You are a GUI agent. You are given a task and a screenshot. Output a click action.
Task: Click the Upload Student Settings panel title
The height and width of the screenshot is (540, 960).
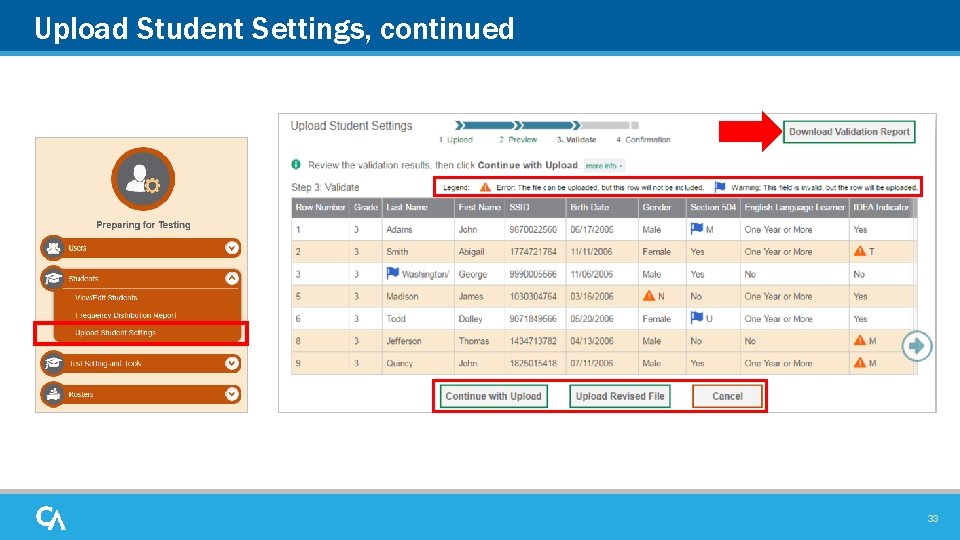pyautogui.click(x=351, y=126)
